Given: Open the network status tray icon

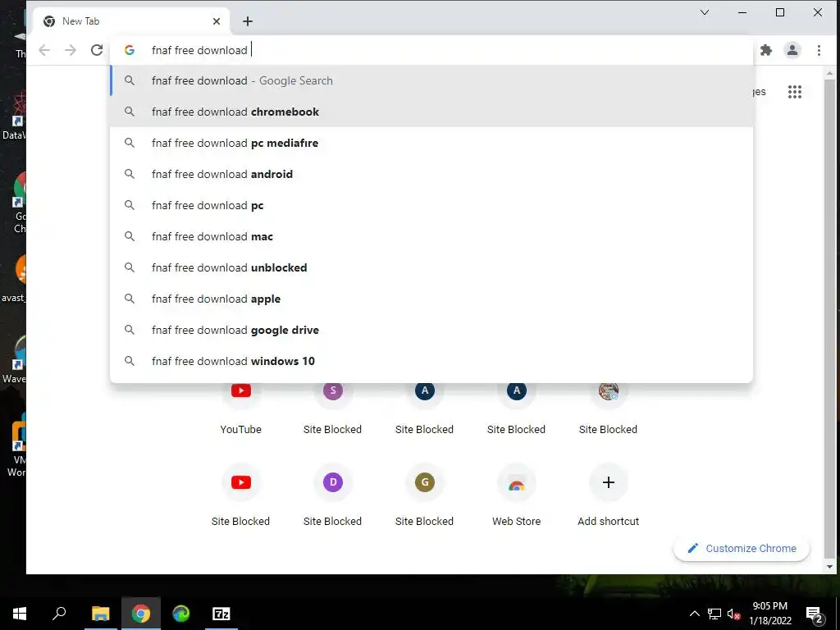Looking at the screenshot, I should (x=714, y=614).
